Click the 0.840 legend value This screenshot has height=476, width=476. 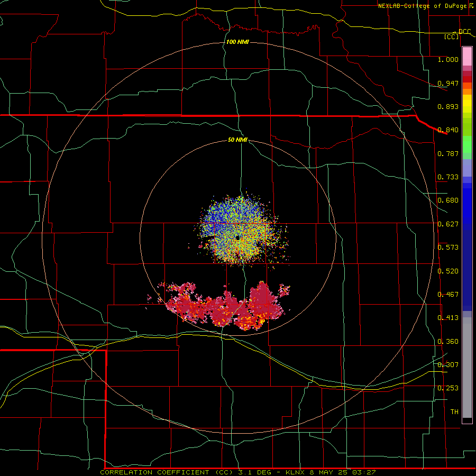pyautogui.click(x=448, y=130)
